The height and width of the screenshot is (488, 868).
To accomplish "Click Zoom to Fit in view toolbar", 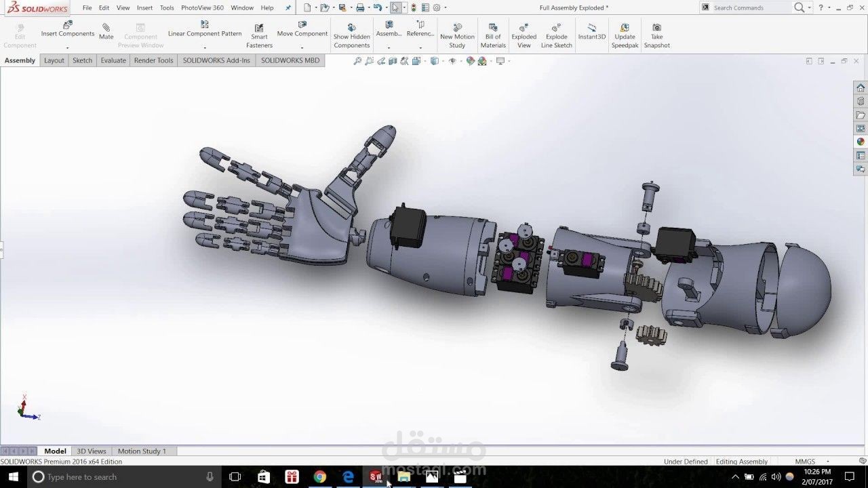I will [358, 61].
